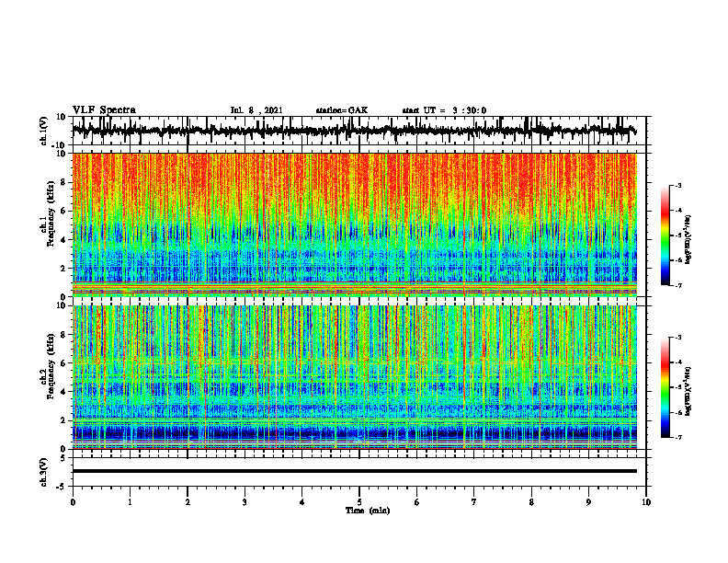Image resolution: width=728 pixels, height=563 pixels.
Task: Click the time axis tick label "3"
Action: pyautogui.click(x=245, y=502)
